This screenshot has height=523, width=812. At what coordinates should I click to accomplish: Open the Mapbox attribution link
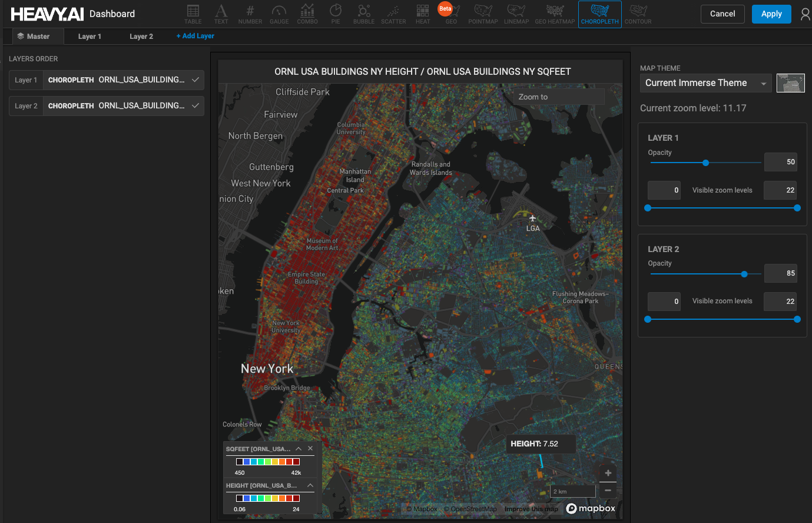[422, 509]
